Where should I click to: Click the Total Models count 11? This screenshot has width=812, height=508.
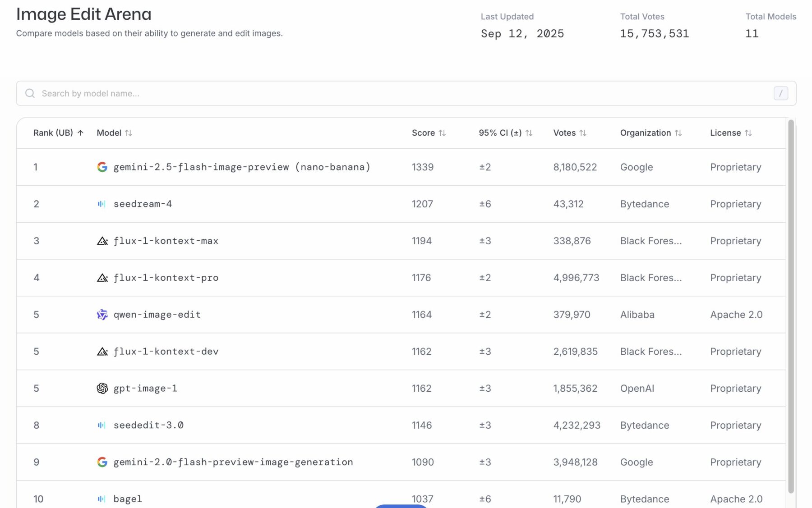click(752, 34)
